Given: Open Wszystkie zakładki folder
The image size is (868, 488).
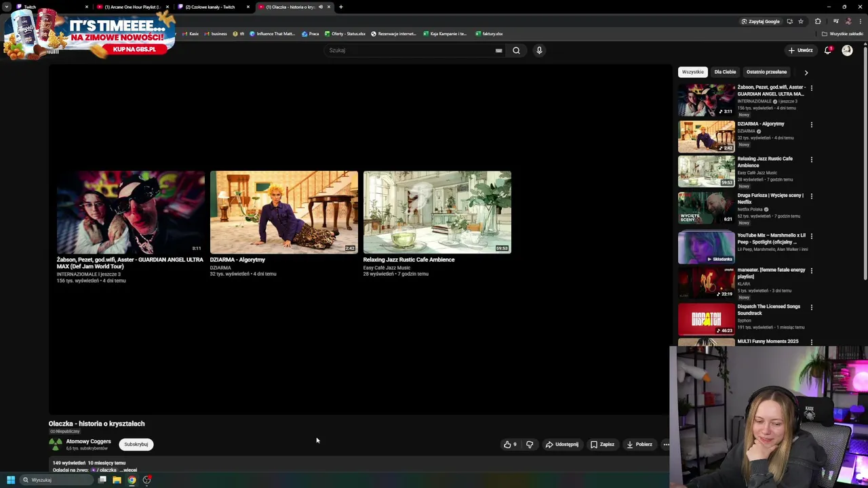Looking at the screenshot, I should (x=843, y=34).
